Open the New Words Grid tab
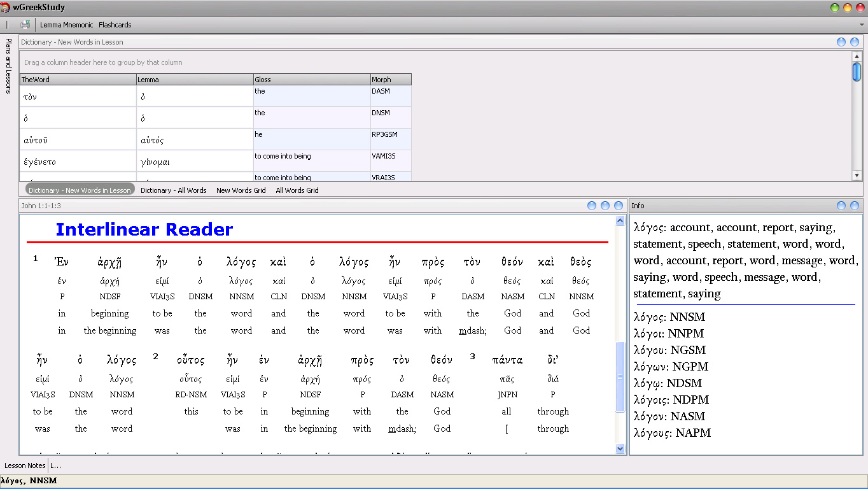This screenshot has height=489, width=868. [241, 190]
